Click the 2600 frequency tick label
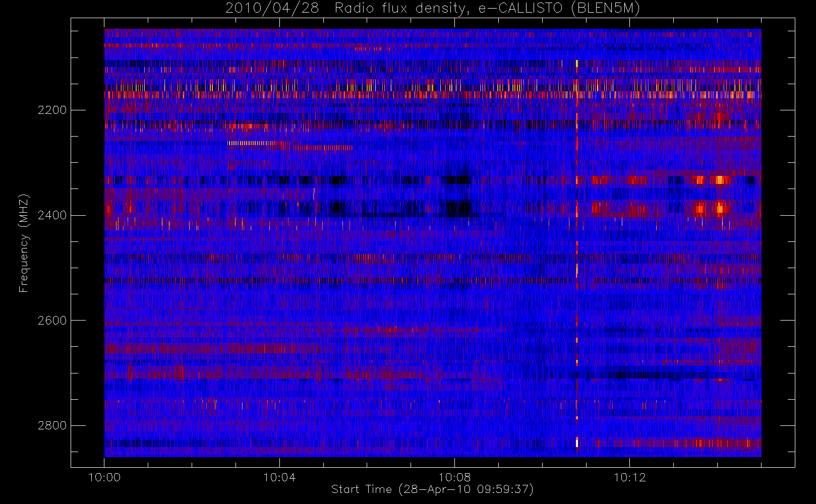 coord(52,321)
